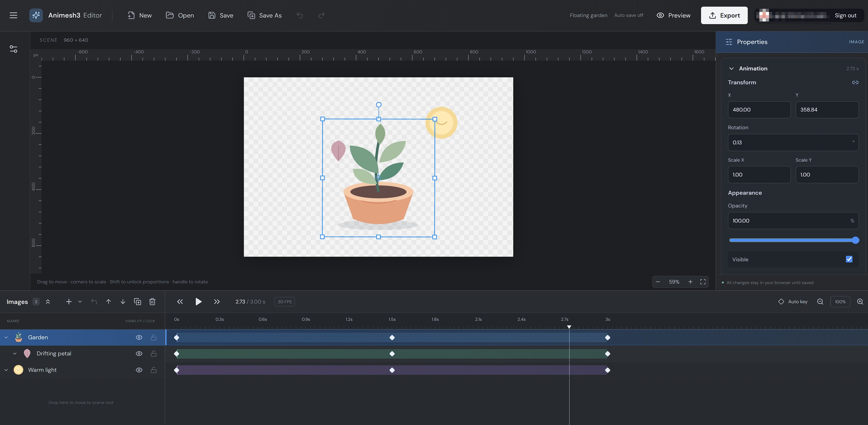868x425 pixels.
Task: Click Save As in top bar
Action: [x=265, y=15]
